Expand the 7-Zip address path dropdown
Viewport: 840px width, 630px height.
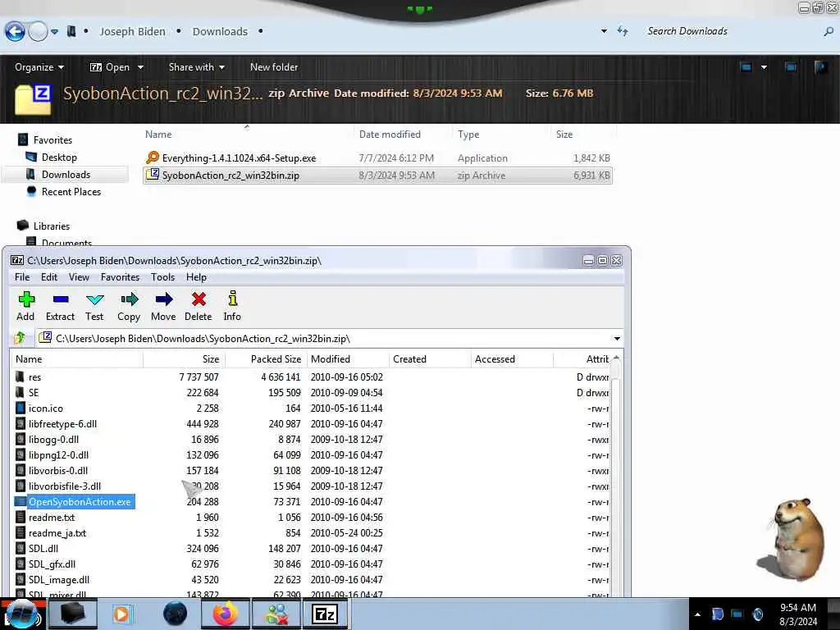(617, 339)
